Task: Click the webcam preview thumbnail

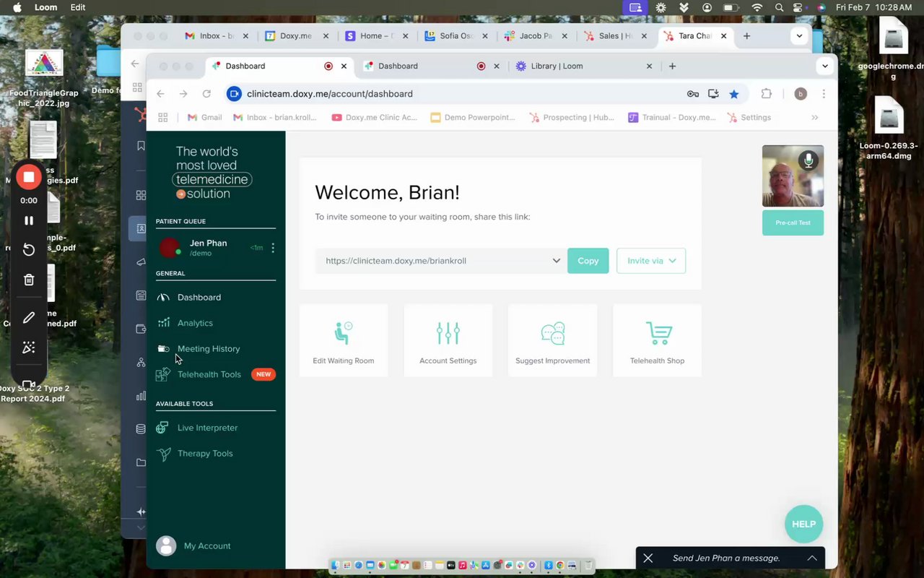Action: click(x=793, y=176)
